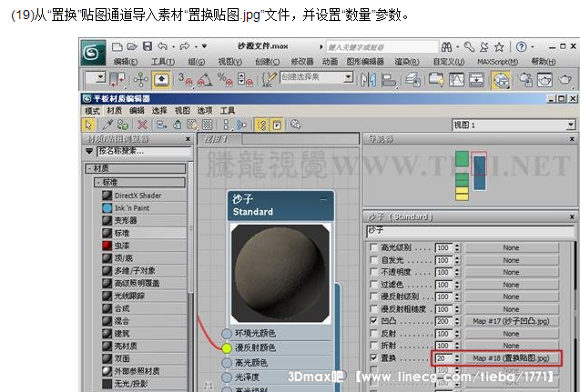Select the arrow Select Tool in material editor
This screenshot has width=580, height=392.
click(x=88, y=125)
